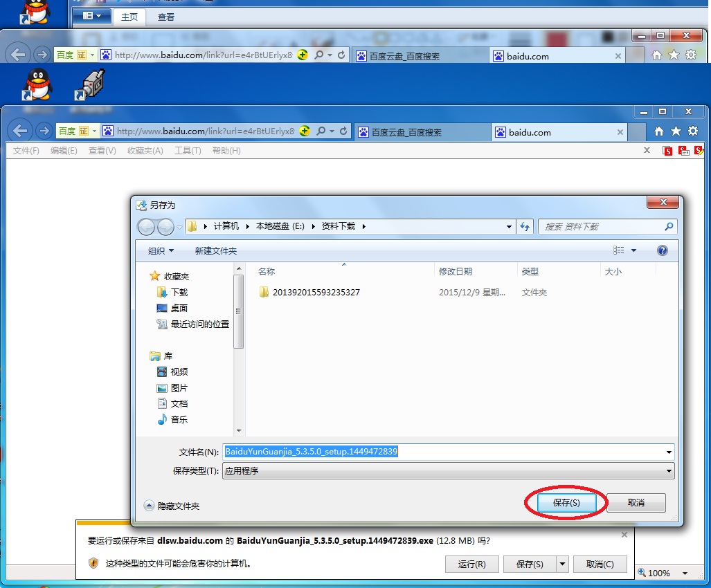Open the view options dropdown arrow

pyautogui.click(x=634, y=250)
